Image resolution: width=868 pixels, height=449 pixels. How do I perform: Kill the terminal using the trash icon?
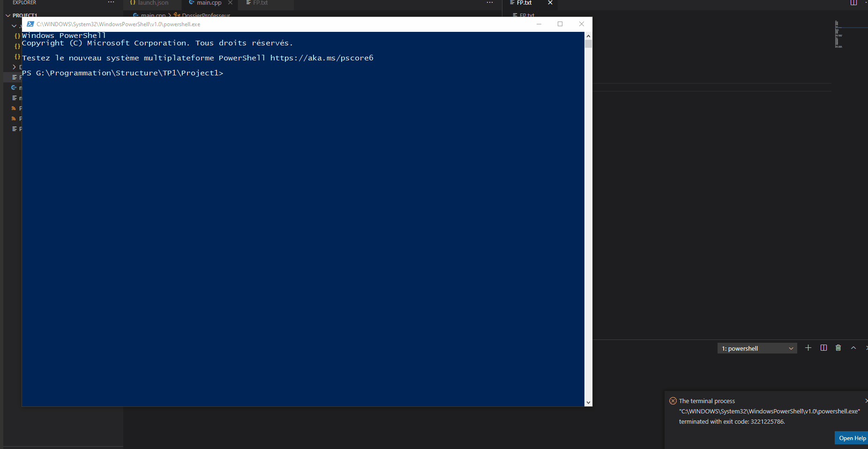[x=838, y=348]
